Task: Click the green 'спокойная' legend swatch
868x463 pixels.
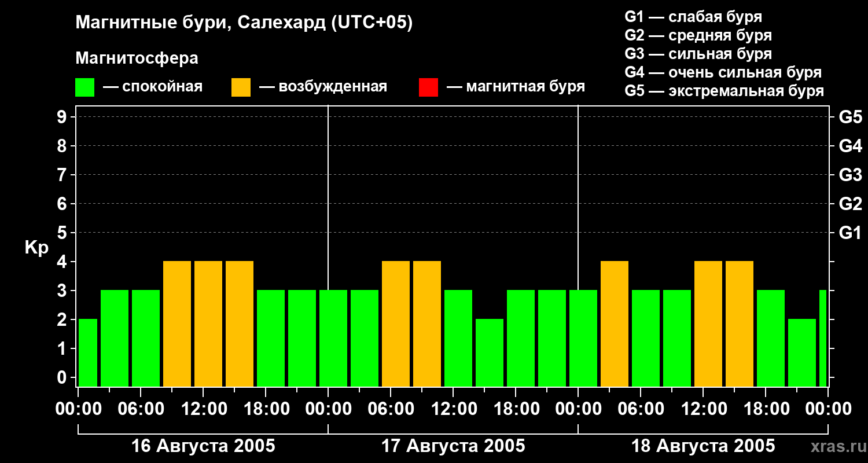Action: (x=84, y=87)
